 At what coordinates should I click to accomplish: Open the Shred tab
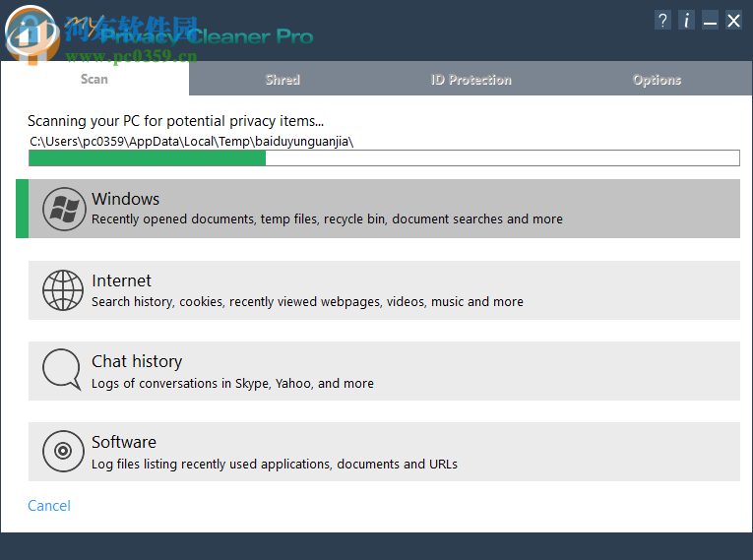(282, 80)
